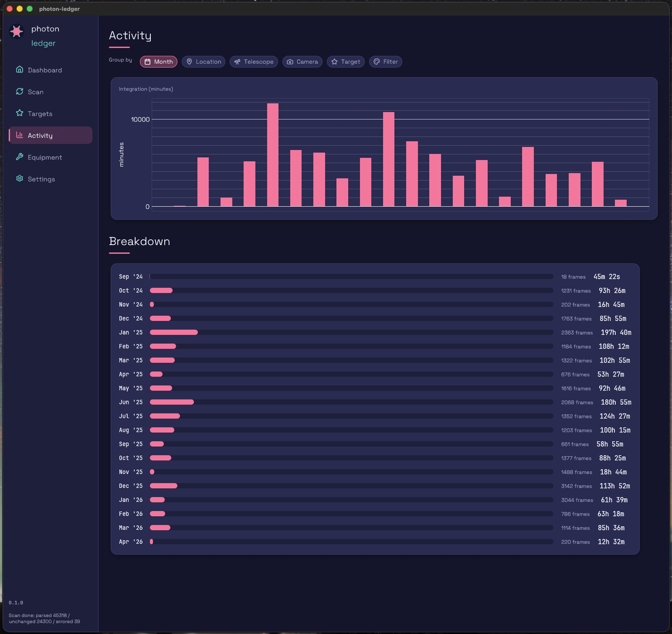Group activity by Filter
672x634 pixels.
386,62
